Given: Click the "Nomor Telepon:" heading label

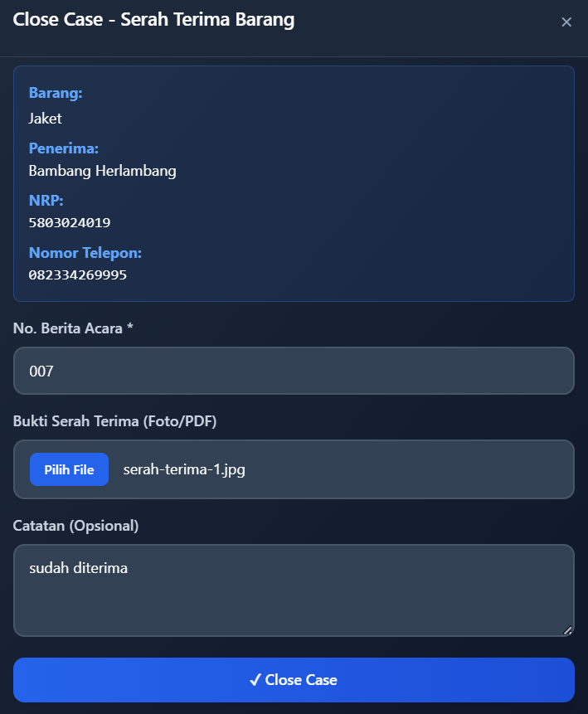Looking at the screenshot, I should pyautogui.click(x=85, y=253).
